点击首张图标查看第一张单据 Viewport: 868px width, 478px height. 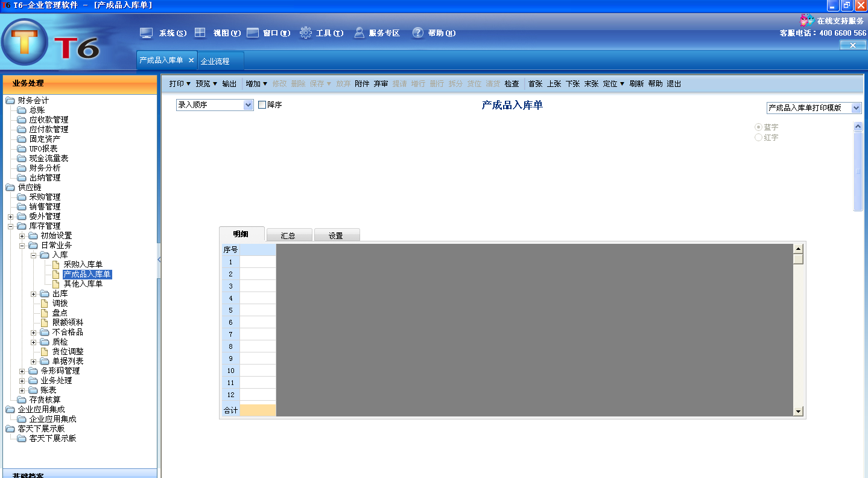pyautogui.click(x=534, y=84)
